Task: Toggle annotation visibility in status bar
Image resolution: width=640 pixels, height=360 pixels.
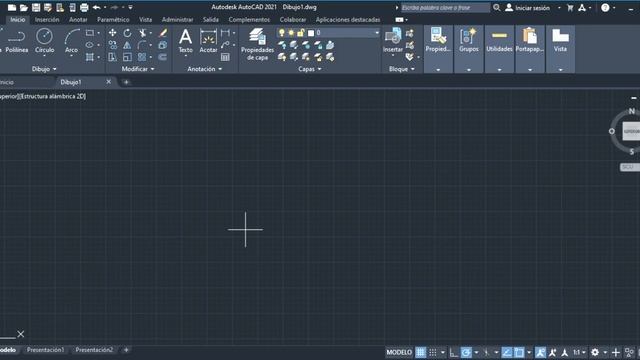Action: tap(540, 352)
